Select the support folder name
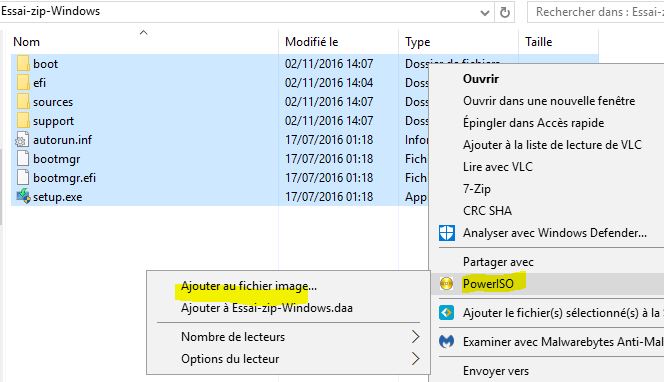The image size is (664, 382). [53, 121]
